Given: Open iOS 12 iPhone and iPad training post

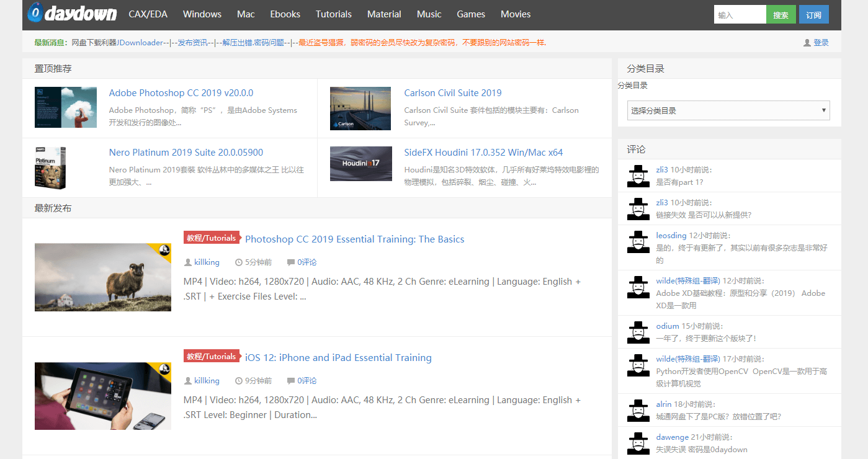Looking at the screenshot, I should pyautogui.click(x=338, y=358).
